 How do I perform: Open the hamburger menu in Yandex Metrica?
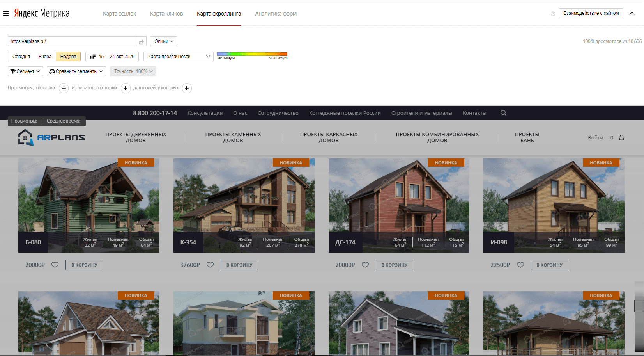coord(6,14)
